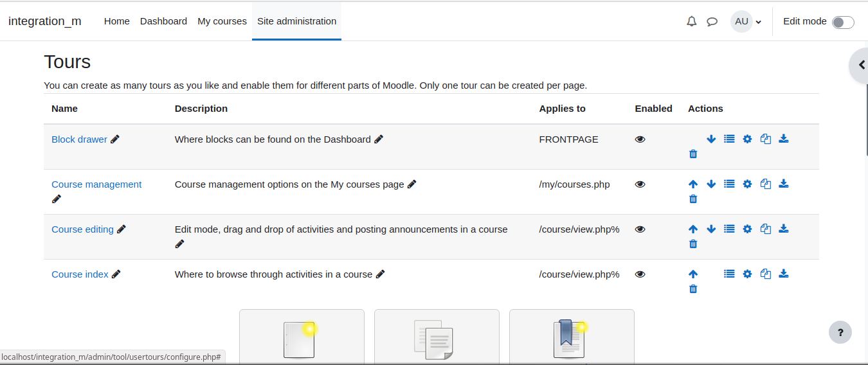
Task: Duplicate the Course index tour
Action: [x=765, y=274]
